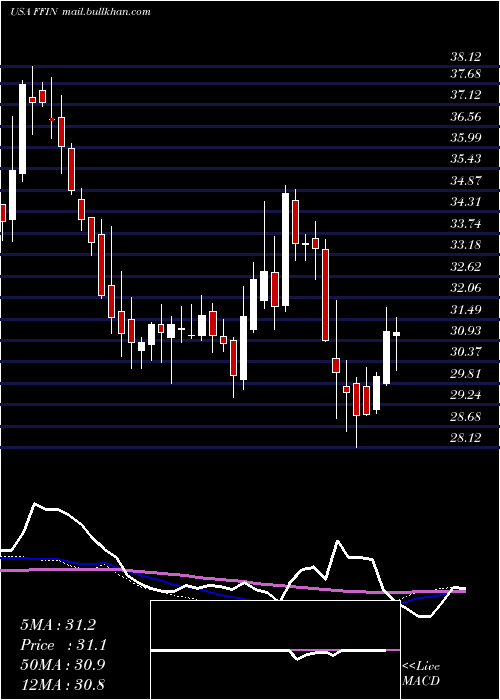Click the 37.68 price axis label
This screenshot has height=700, width=500.
point(466,73)
